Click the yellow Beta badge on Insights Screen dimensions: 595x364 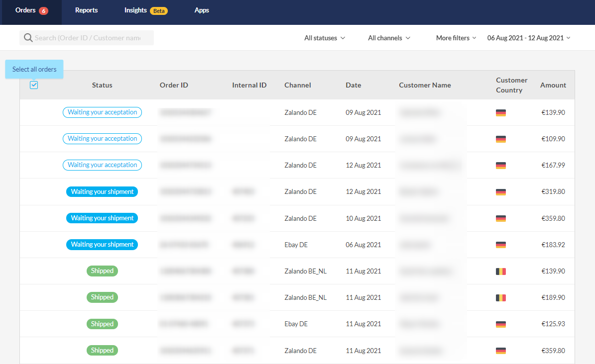(159, 11)
